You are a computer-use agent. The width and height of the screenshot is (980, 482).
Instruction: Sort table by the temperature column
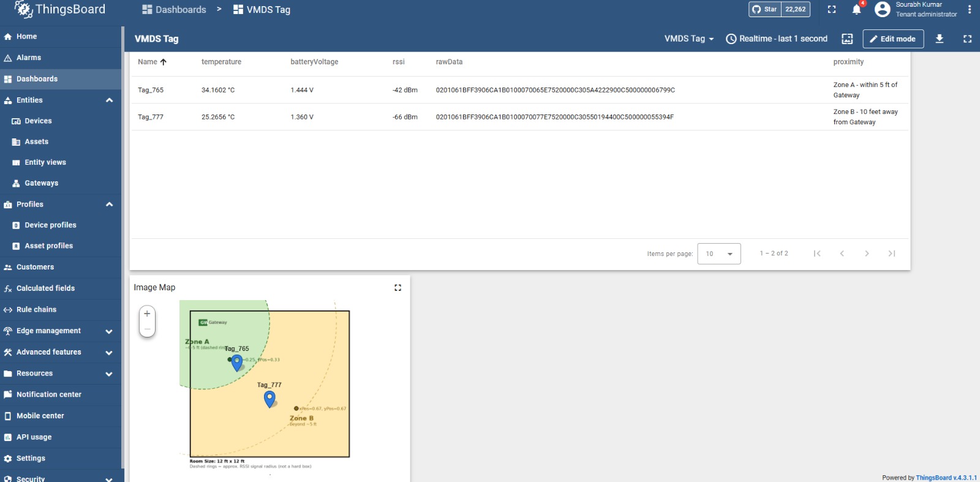(x=221, y=62)
